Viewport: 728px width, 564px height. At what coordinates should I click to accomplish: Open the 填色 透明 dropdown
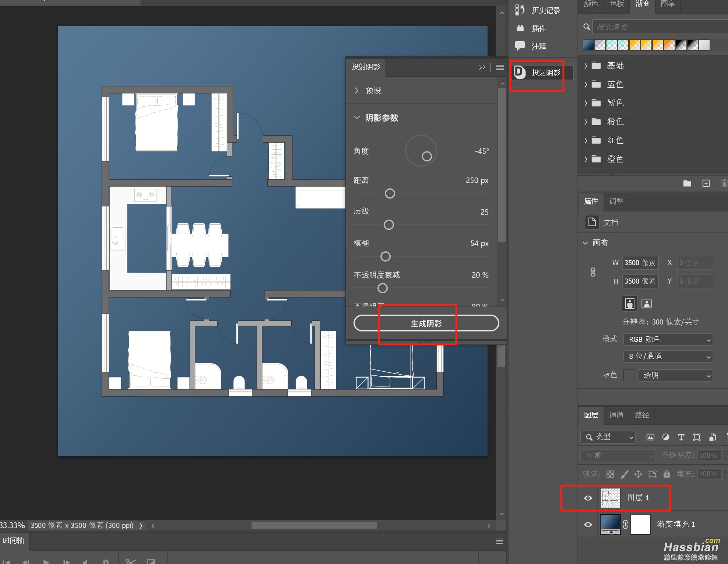point(676,375)
